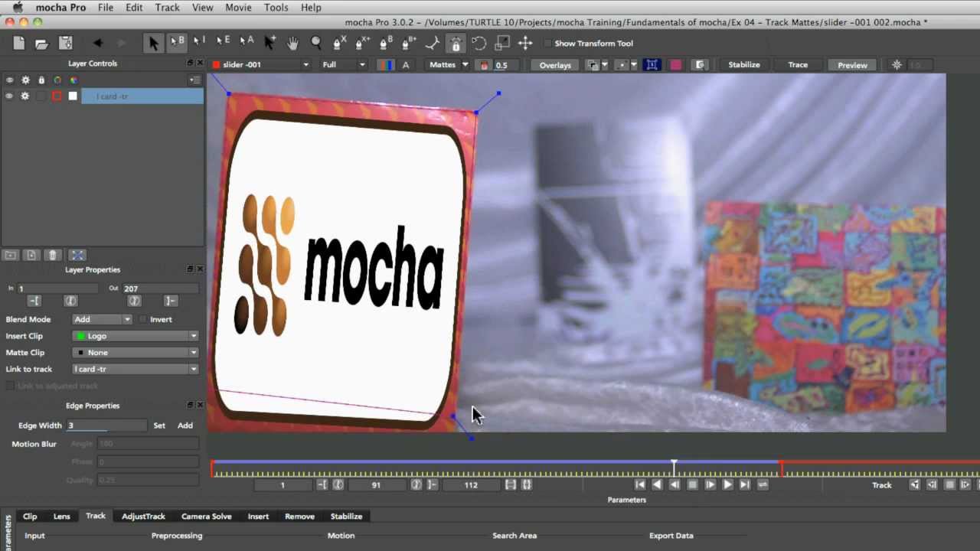Open the Track menu

167,7
